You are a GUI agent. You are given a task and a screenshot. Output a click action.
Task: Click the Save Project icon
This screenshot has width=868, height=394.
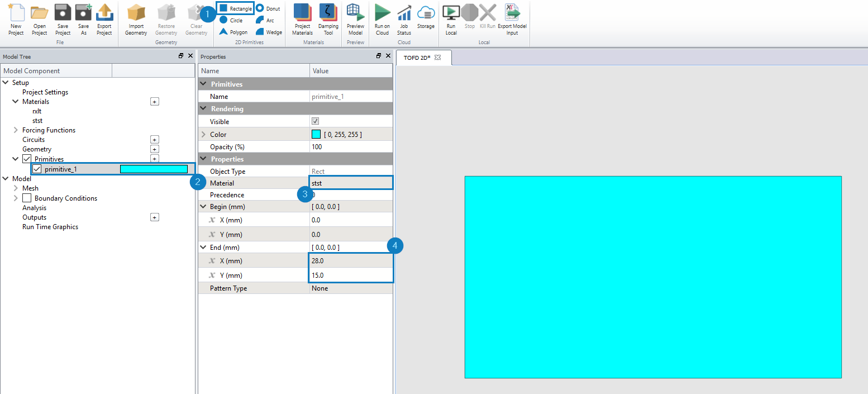(63, 12)
